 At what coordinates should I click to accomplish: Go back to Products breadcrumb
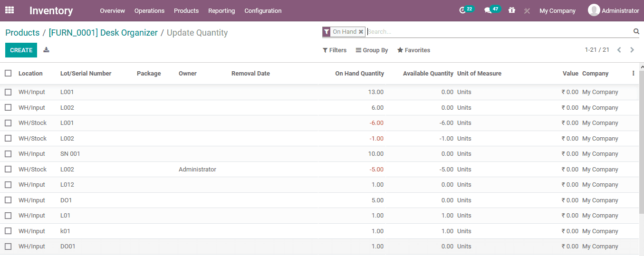[x=22, y=33]
